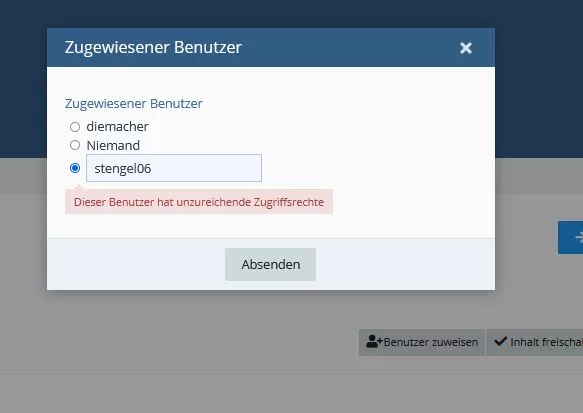Click the Niemand label text
Image resolution: width=583 pixels, height=413 pixels.
[113, 145]
